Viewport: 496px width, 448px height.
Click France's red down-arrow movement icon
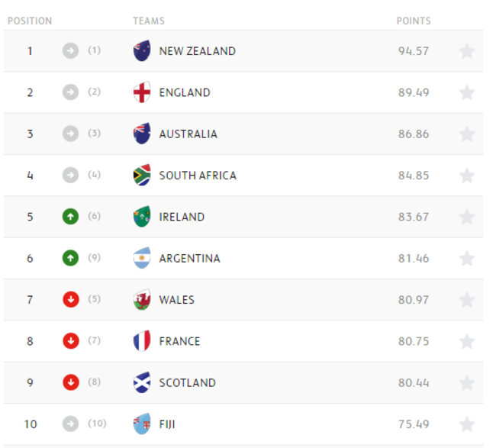point(71,341)
